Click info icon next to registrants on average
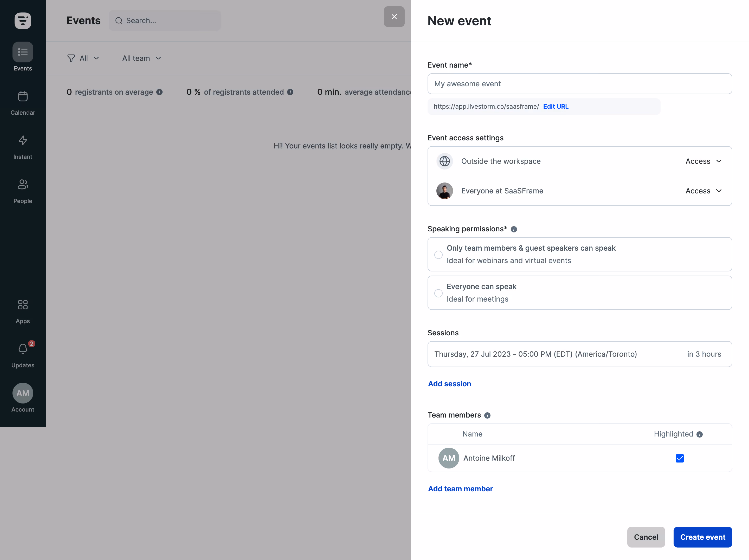 [159, 92]
